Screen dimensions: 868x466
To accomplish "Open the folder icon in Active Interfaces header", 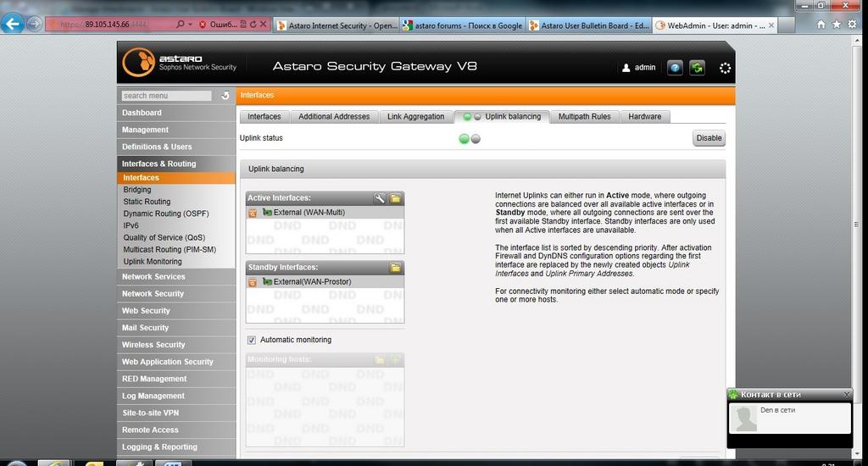I will (x=395, y=198).
